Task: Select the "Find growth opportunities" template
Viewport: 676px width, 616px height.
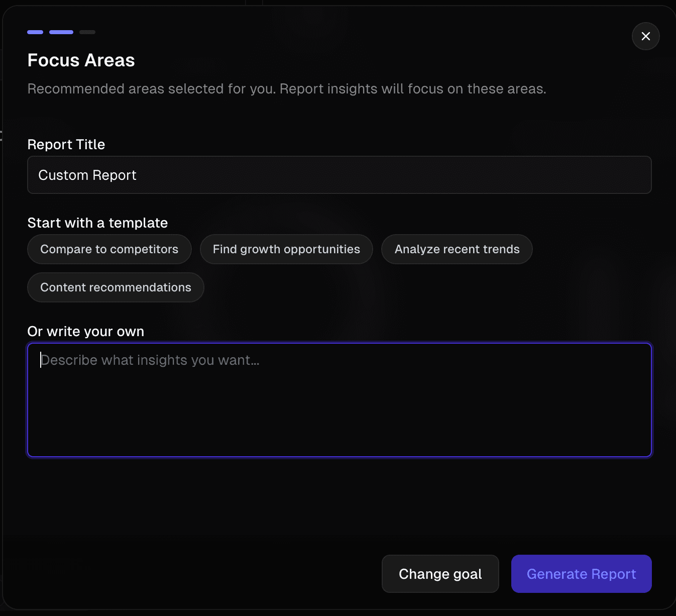Action: pos(286,249)
